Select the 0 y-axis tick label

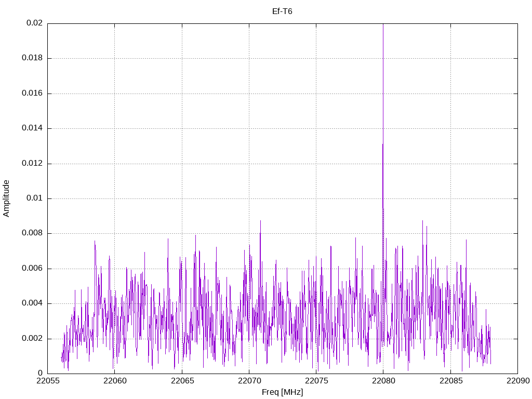tap(40, 373)
